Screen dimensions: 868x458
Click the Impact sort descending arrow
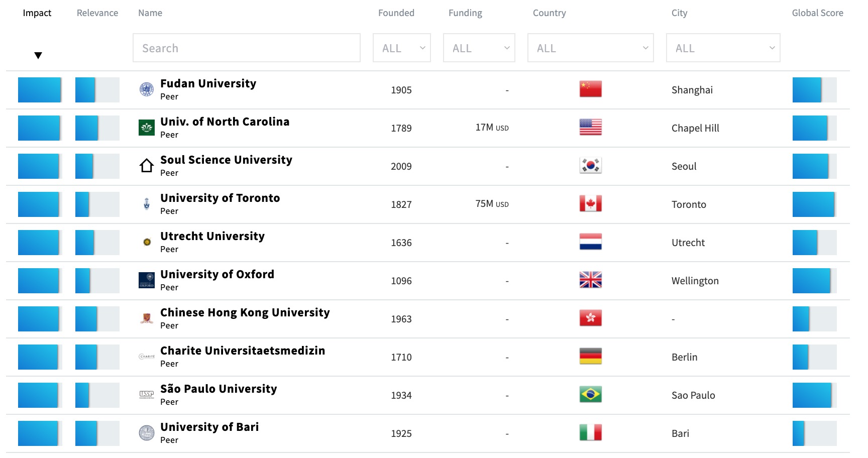[38, 55]
